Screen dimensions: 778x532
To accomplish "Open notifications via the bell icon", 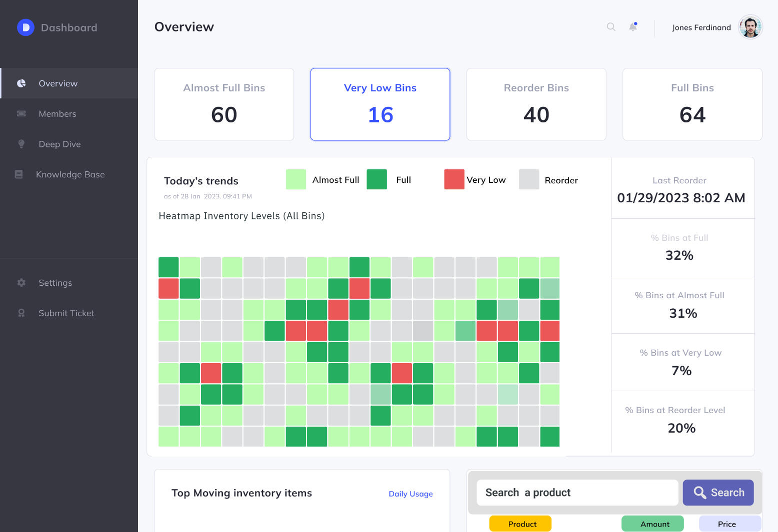I will pyautogui.click(x=633, y=27).
